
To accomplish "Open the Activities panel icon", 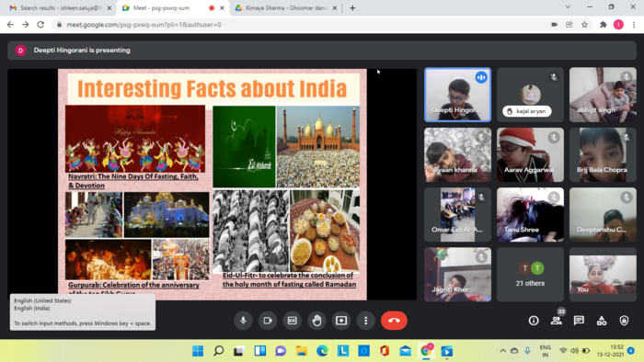I will [x=602, y=320].
